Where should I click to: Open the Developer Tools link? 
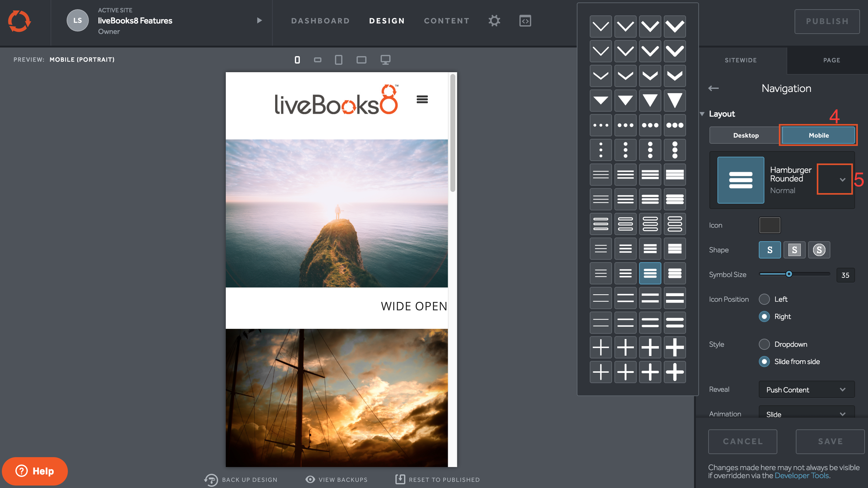coord(801,476)
